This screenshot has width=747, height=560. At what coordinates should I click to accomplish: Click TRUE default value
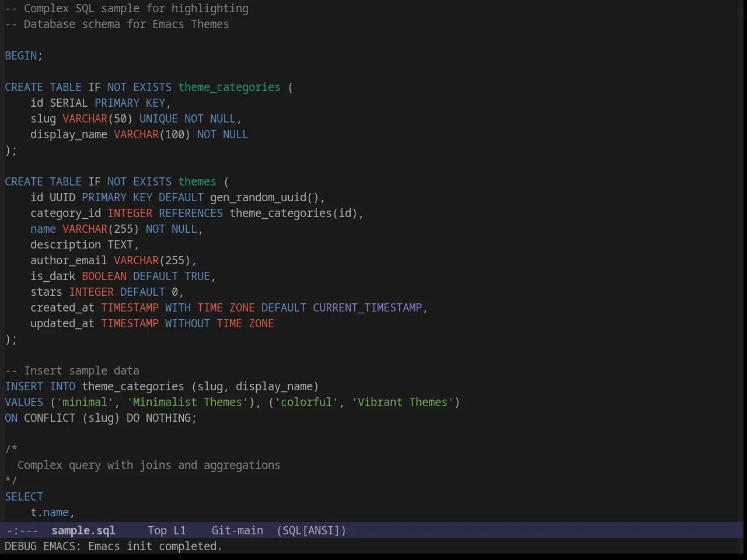[197, 276]
